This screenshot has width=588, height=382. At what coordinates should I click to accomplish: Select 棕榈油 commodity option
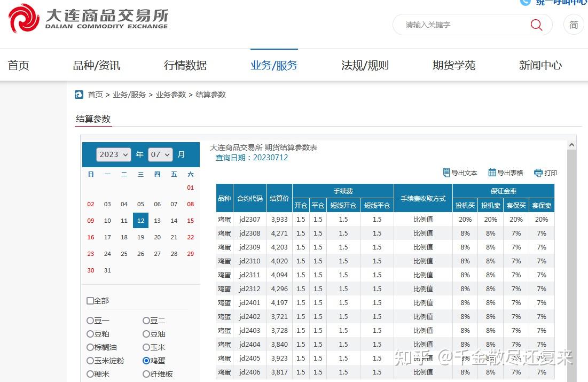[90, 347]
